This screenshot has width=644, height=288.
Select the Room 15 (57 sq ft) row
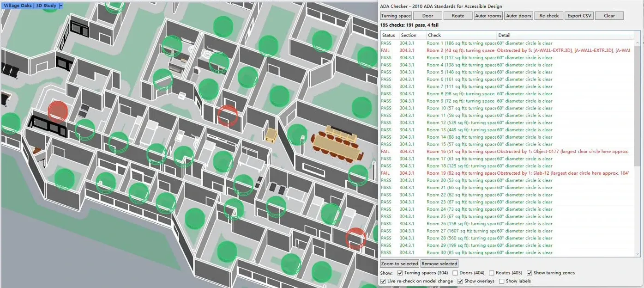507,144
